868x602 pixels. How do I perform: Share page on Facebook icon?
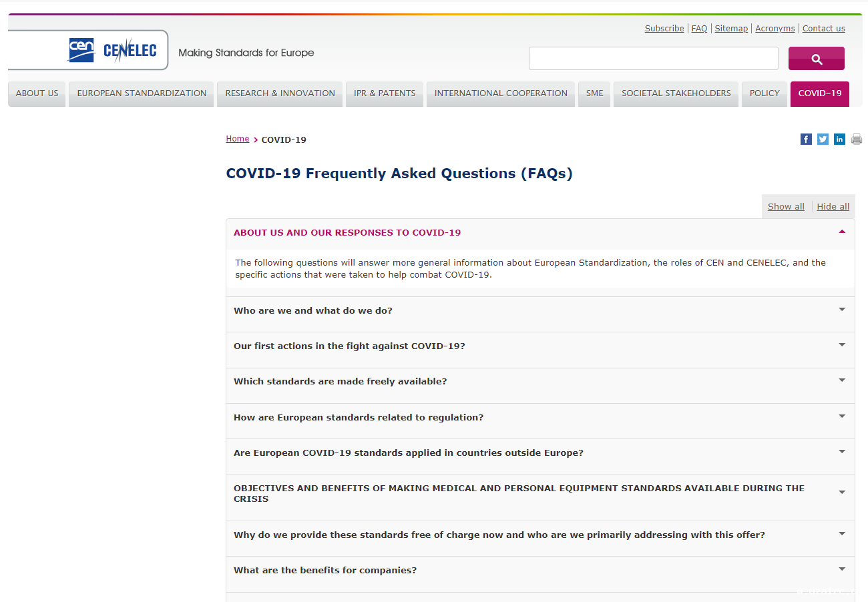(x=806, y=139)
